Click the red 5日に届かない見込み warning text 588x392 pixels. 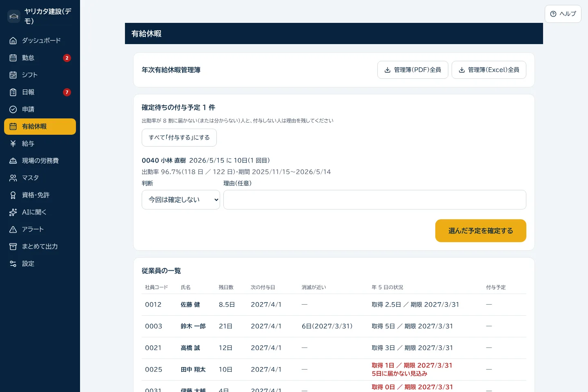(399, 374)
